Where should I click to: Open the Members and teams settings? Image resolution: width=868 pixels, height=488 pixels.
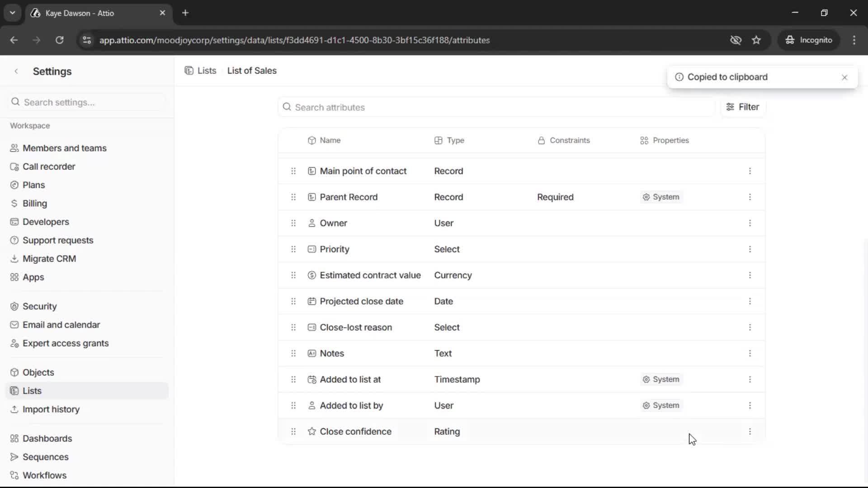pos(64,148)
